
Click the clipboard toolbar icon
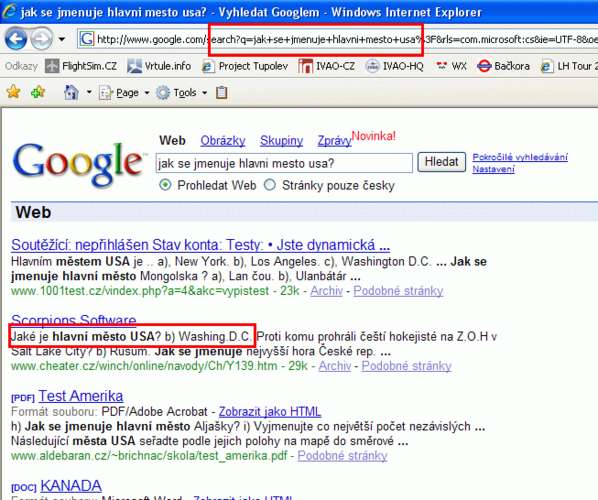(x=222, y=93)
